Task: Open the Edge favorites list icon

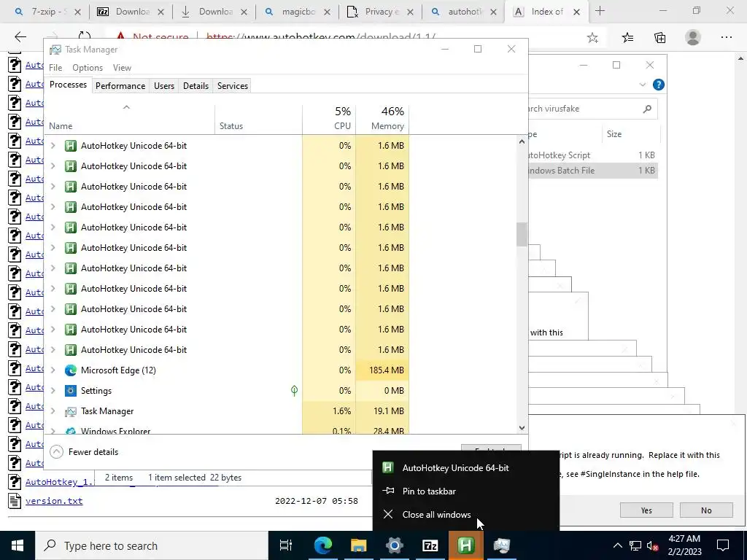Action: point(627,38)
